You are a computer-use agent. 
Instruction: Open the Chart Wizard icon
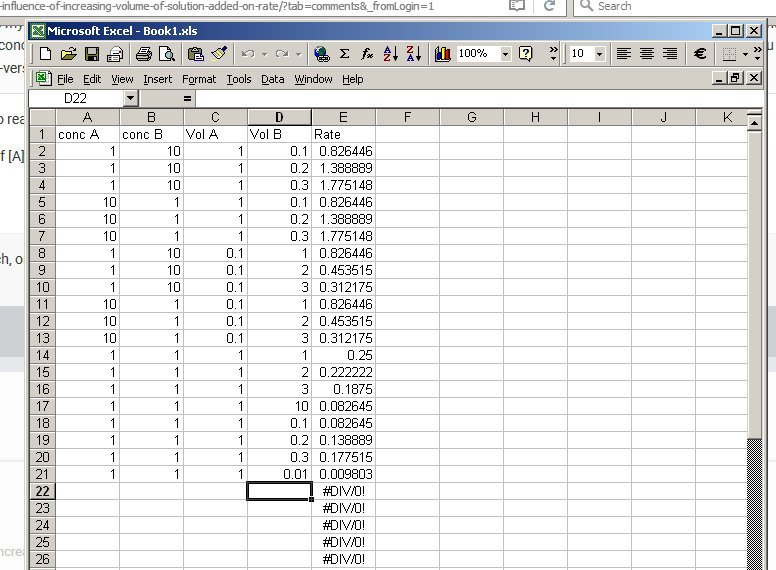[x=443, y=54]
